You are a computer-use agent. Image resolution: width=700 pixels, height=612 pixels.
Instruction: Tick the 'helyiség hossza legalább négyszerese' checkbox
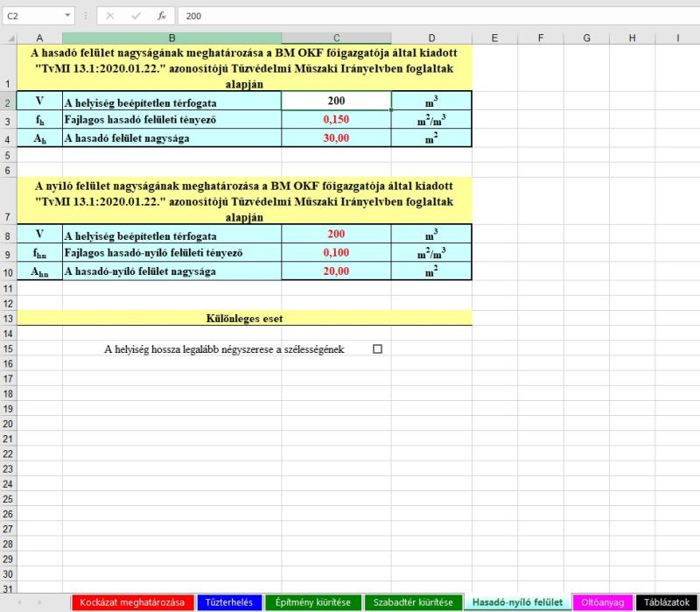tap(377, 348)
